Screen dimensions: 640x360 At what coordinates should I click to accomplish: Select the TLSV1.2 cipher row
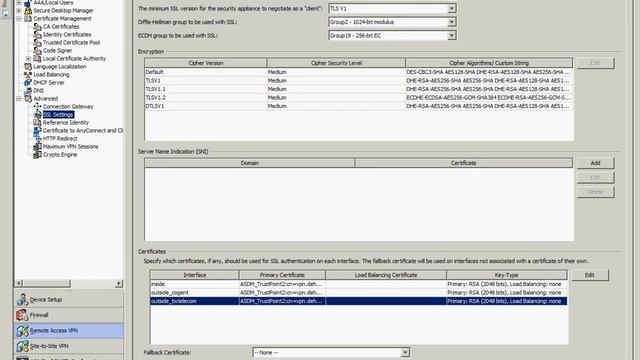coord(358,98)
